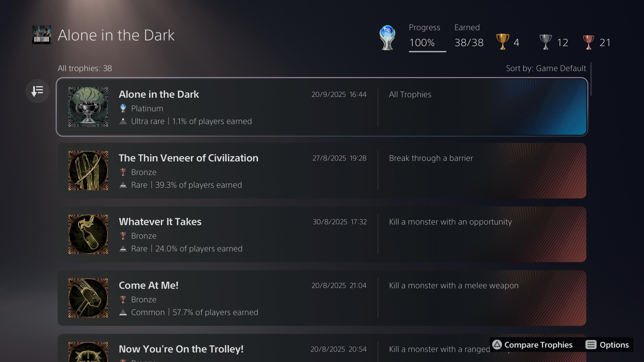Click the sledgehammer trophy thumbnail

coord(88,298)
